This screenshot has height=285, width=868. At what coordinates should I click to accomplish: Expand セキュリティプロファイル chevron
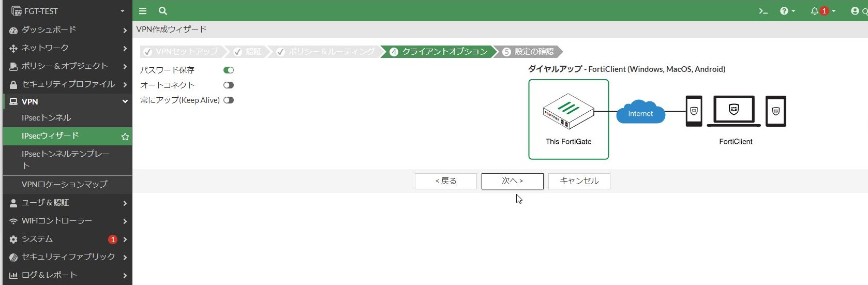click(x=125, y=85)
